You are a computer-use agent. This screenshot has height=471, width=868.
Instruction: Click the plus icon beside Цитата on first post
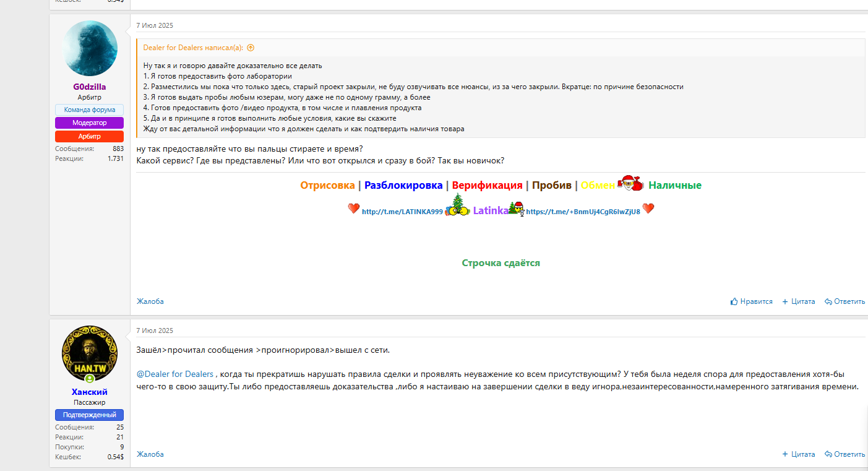pos(786,301)
